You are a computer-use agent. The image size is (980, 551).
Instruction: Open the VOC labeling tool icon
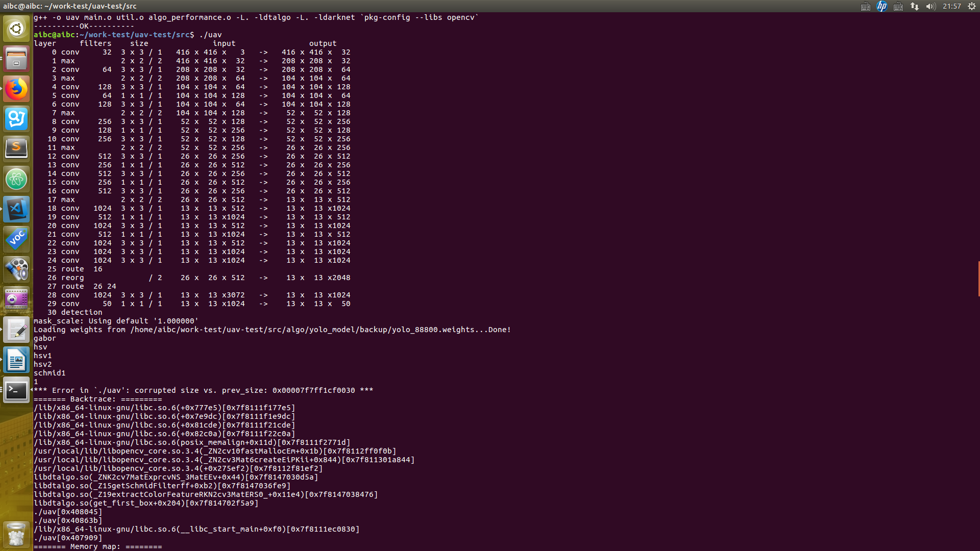pyautogui.click(x=16, y=239)
